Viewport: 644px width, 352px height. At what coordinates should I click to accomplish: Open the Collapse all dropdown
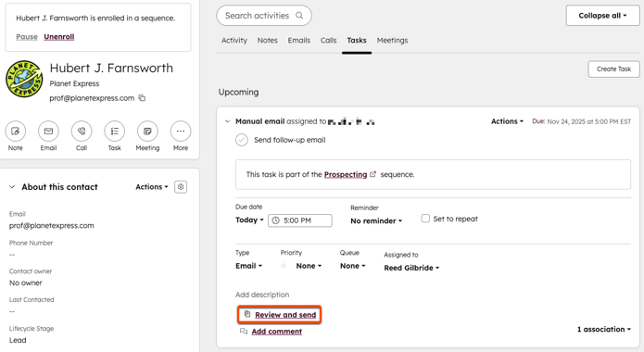(602, 16)
